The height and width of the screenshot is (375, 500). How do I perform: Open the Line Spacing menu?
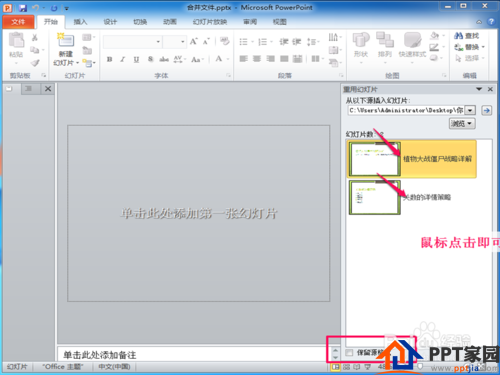tap(313, 42)
